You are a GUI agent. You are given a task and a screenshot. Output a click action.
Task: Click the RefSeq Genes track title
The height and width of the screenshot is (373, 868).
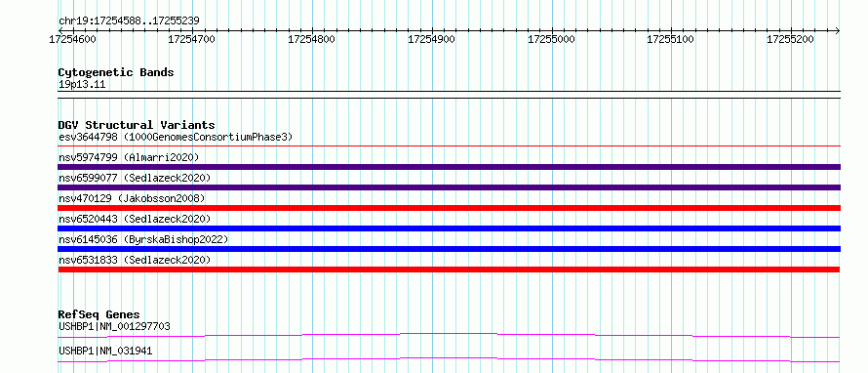99,314
